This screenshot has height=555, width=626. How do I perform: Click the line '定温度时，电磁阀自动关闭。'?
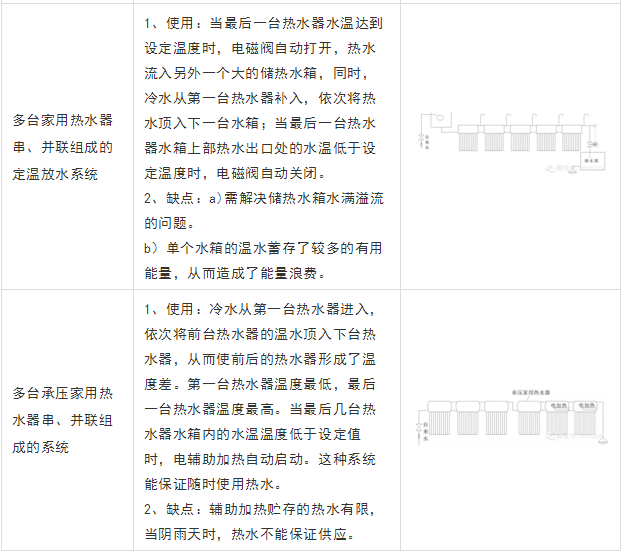235,173
